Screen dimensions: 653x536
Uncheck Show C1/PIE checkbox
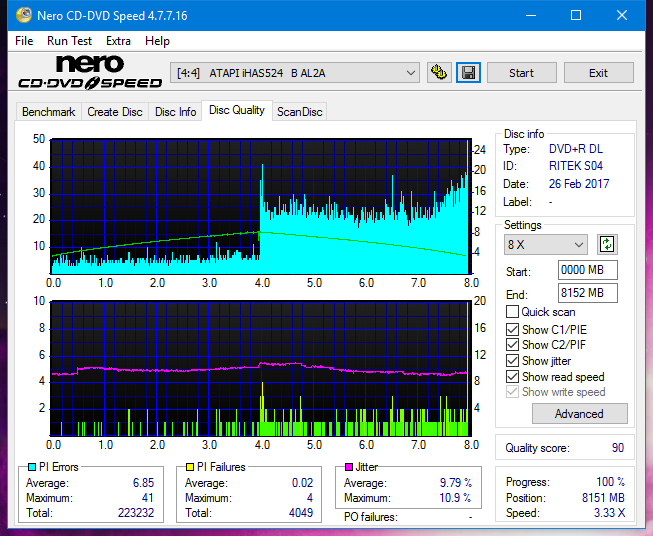[512, 329]
